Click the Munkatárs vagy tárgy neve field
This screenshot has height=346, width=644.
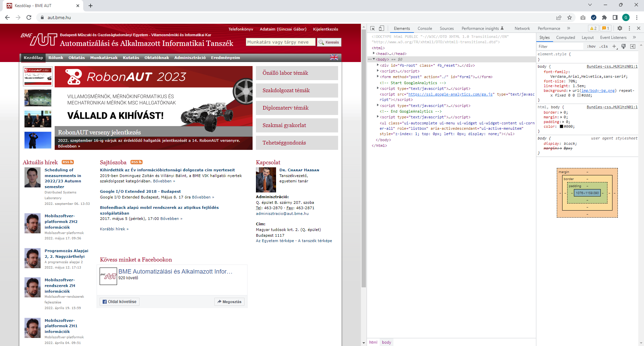pos(280,42)
